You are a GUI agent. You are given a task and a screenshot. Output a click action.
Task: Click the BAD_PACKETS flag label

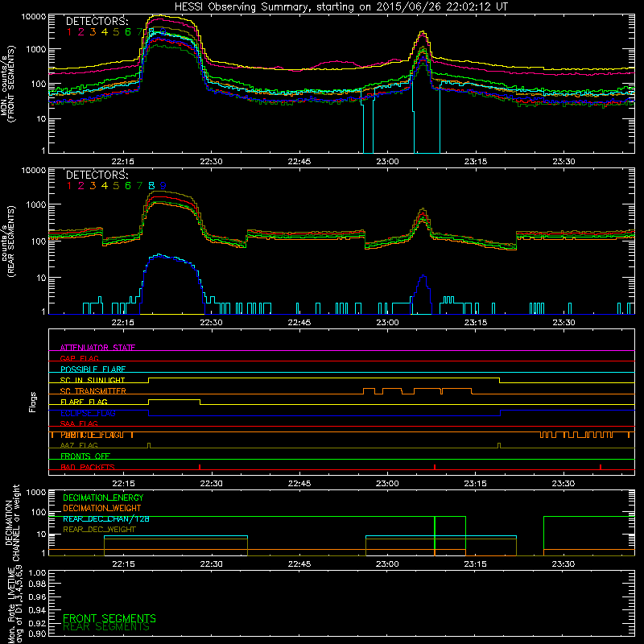88,467
